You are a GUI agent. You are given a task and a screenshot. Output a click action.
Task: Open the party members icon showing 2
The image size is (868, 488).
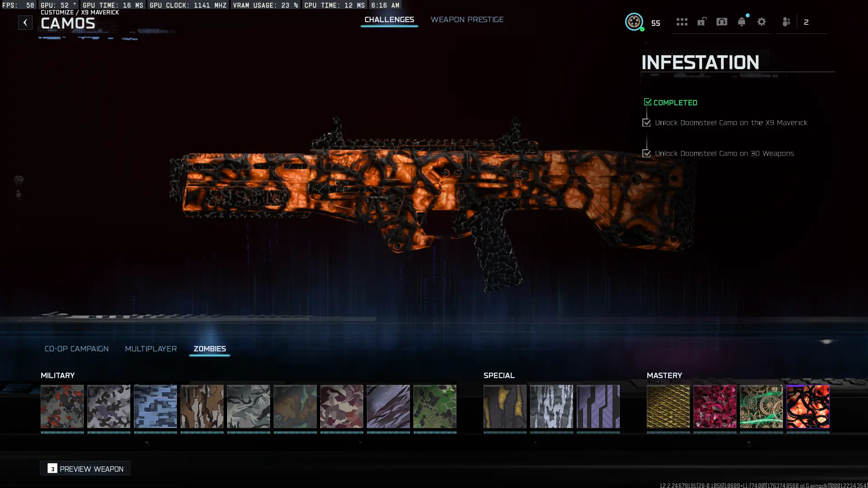click(x=787, y=22)
